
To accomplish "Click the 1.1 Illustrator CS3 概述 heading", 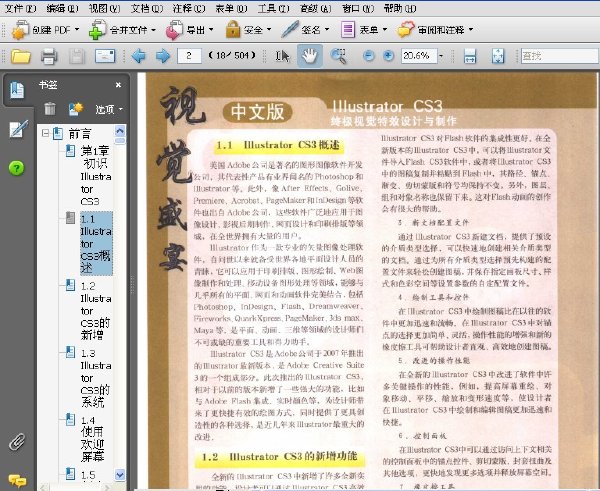I will click(279, 145).
